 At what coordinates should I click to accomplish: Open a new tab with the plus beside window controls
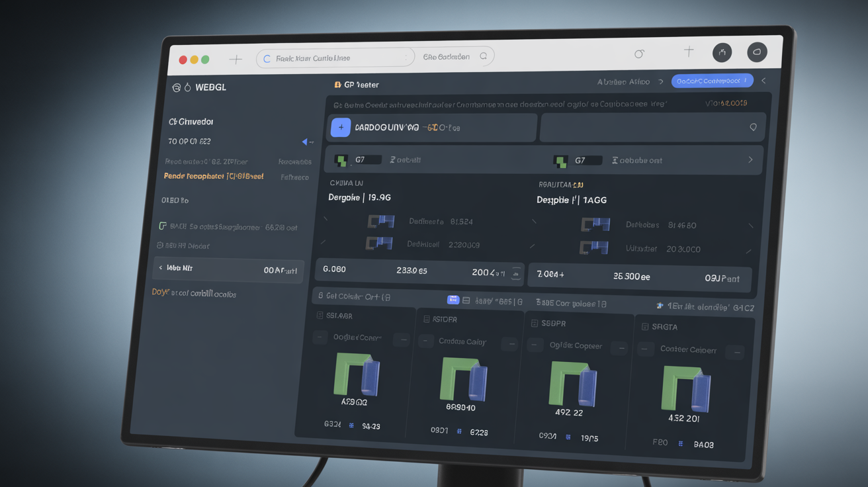pyautogui.click(x=236, y=60)
